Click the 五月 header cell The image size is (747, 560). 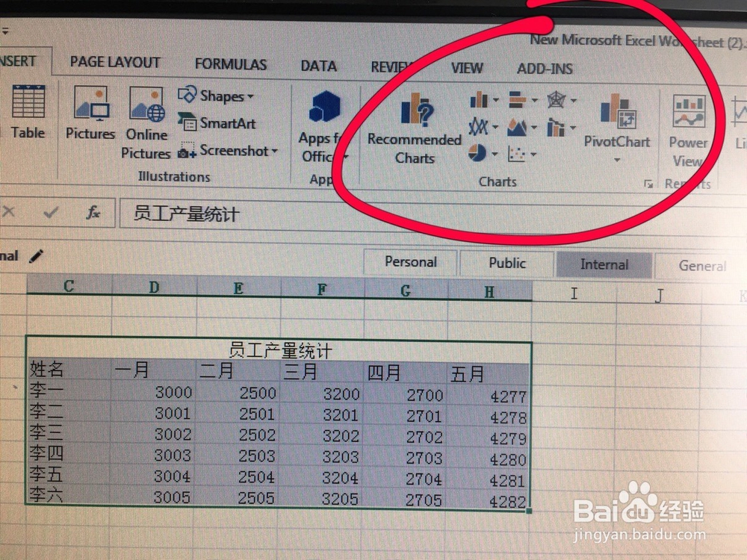coord(489,374)
